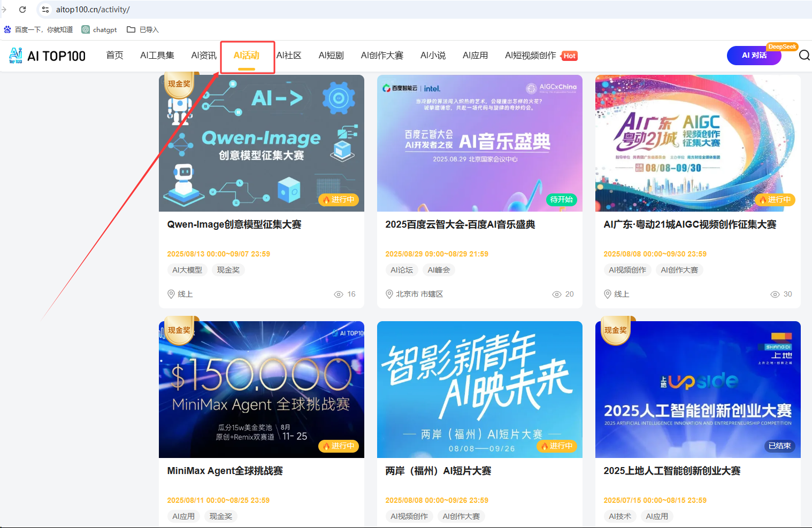Click the AI大模型 tag
The image size is (812, 528).
click(x=187, y=270)
